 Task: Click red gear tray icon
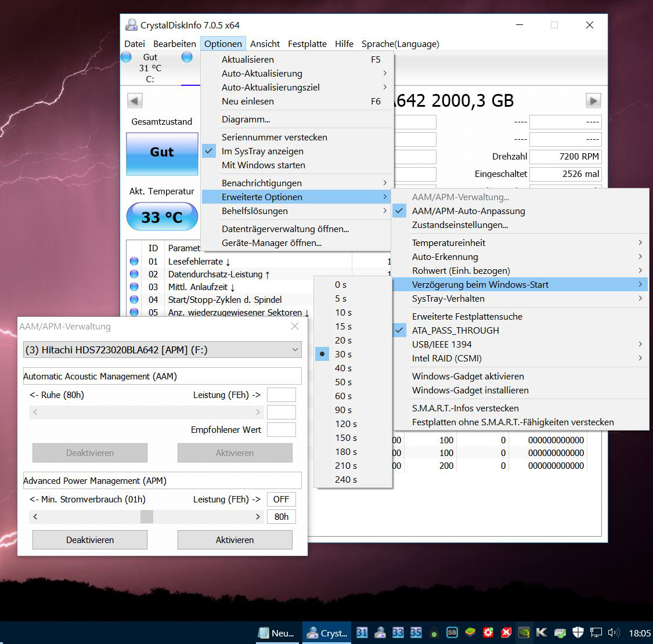coord(488,633)
